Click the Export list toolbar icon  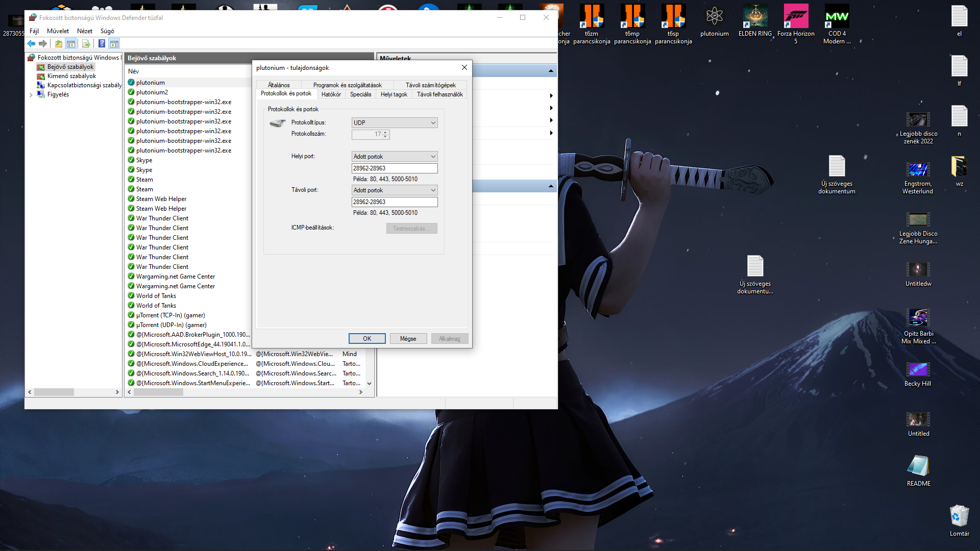pyautogui.click(x=86, y=44)
